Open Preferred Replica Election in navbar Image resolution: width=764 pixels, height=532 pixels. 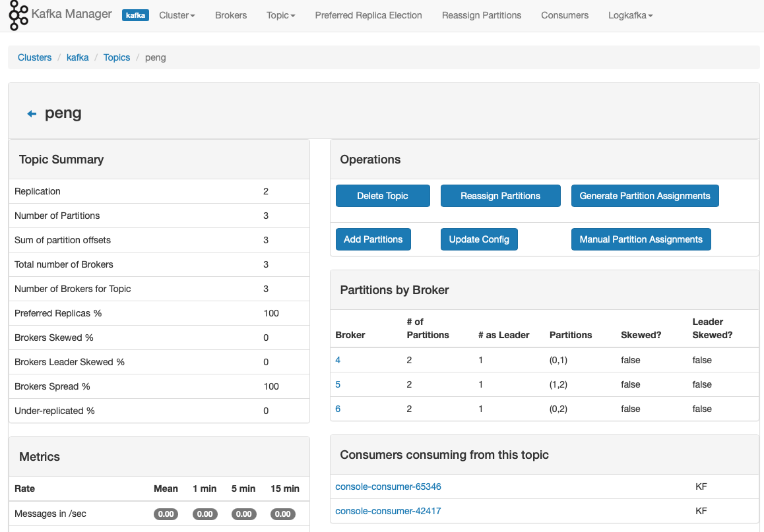coord(368,15)
